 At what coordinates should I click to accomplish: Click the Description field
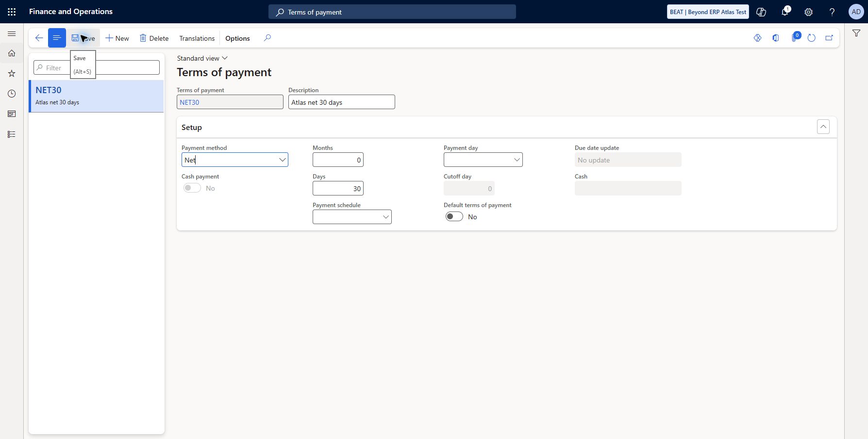point(342,102)
